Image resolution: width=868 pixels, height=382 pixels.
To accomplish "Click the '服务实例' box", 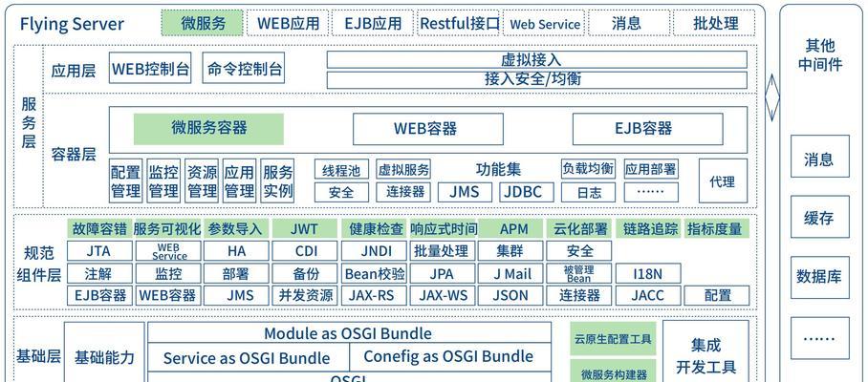I will [277, 180].
